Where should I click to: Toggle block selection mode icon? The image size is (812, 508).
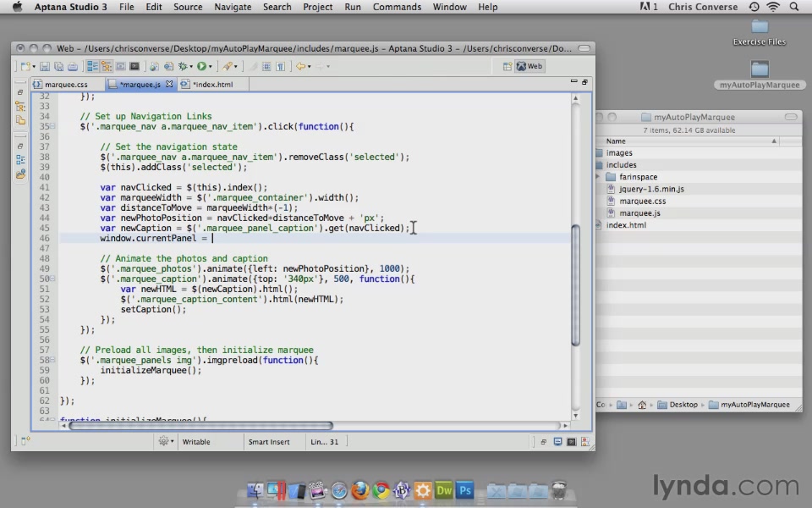click(266, 66)
